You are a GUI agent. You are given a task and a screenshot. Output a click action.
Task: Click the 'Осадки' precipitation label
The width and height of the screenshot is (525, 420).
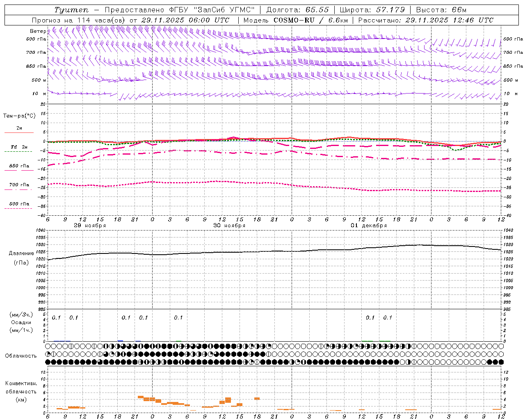point(21,322)
